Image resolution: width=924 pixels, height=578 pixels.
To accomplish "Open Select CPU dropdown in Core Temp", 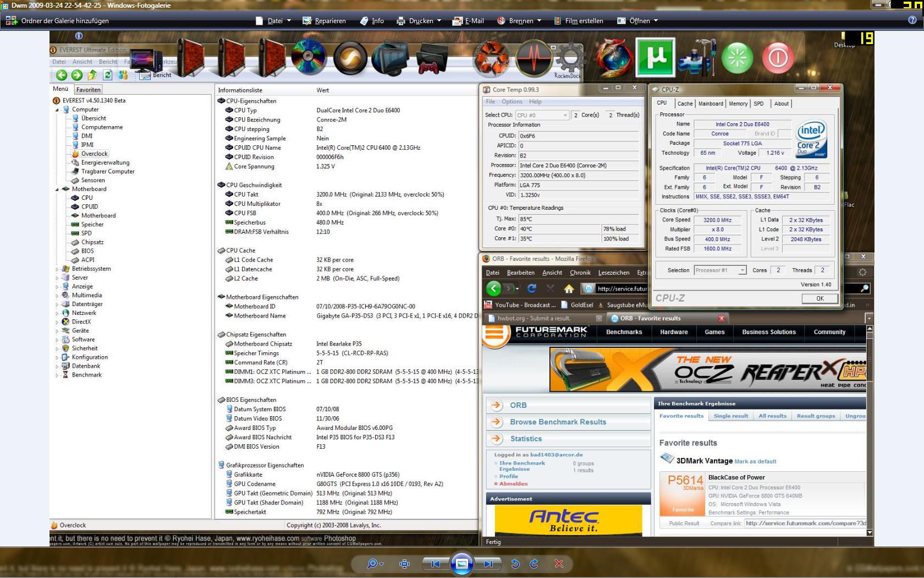I will [542, 115].
